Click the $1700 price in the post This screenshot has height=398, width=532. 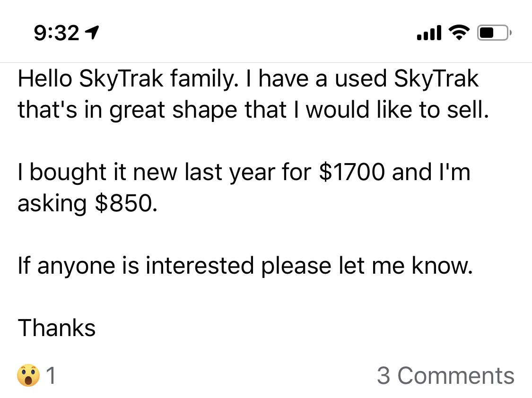point(352,172)
